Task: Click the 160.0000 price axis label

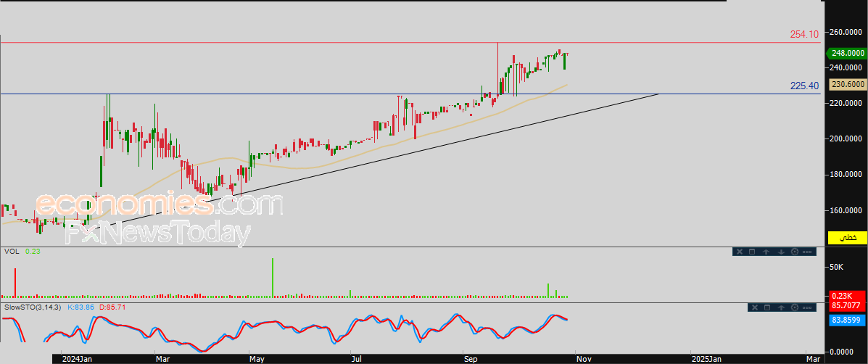Action: 846,210
